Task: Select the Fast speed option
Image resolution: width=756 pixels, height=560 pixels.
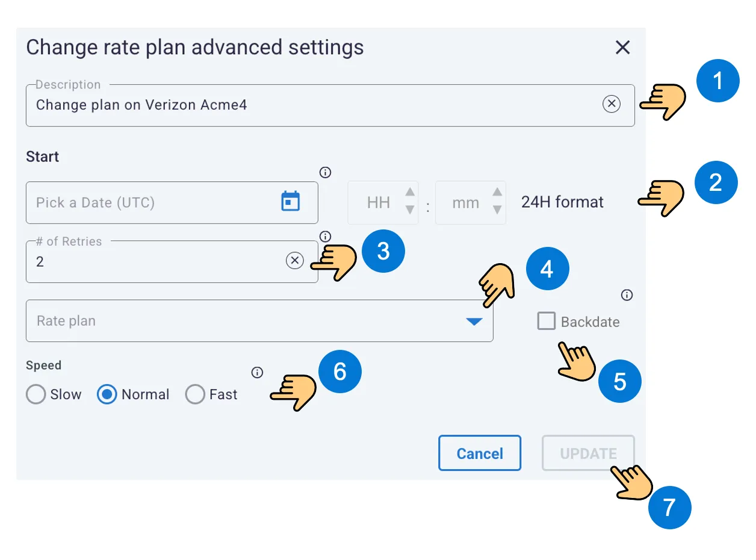Action: [195, 395]
